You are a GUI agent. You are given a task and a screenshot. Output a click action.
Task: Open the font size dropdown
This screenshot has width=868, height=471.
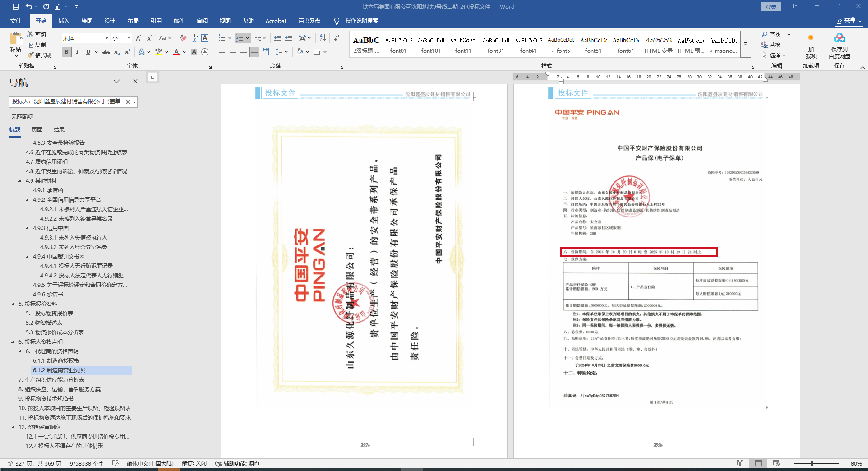[129, 38]
